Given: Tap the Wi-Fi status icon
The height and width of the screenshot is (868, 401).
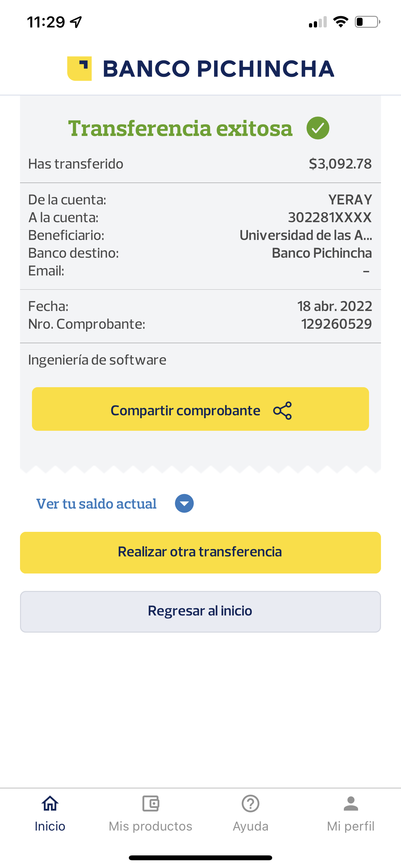Looking at the screenshot, I should coord(340,22).
